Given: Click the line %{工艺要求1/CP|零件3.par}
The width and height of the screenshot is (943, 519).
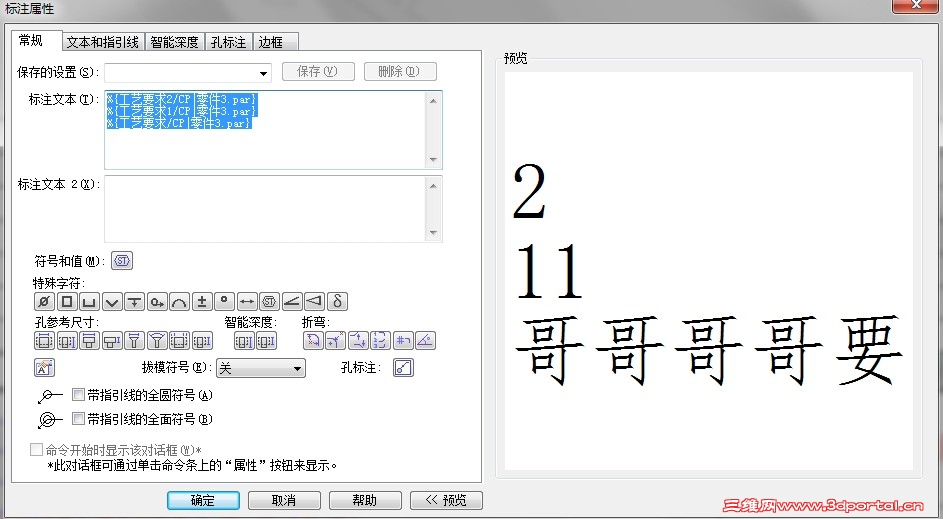Looking at the screenshot, I should (182, 111).
